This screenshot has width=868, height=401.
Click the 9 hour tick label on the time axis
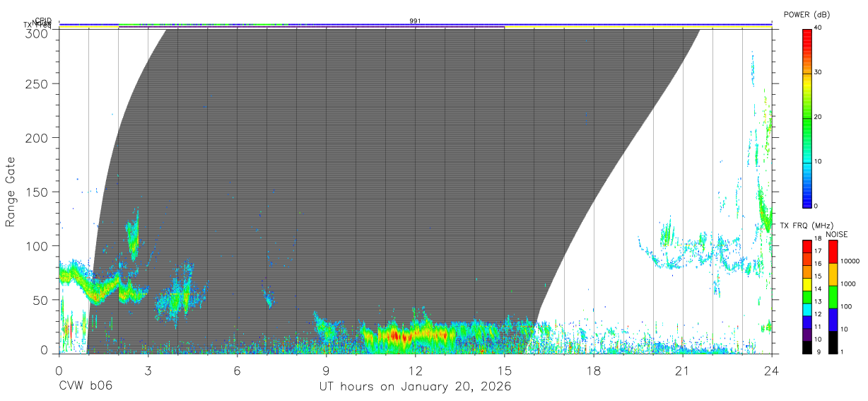(x=326, y=371)
